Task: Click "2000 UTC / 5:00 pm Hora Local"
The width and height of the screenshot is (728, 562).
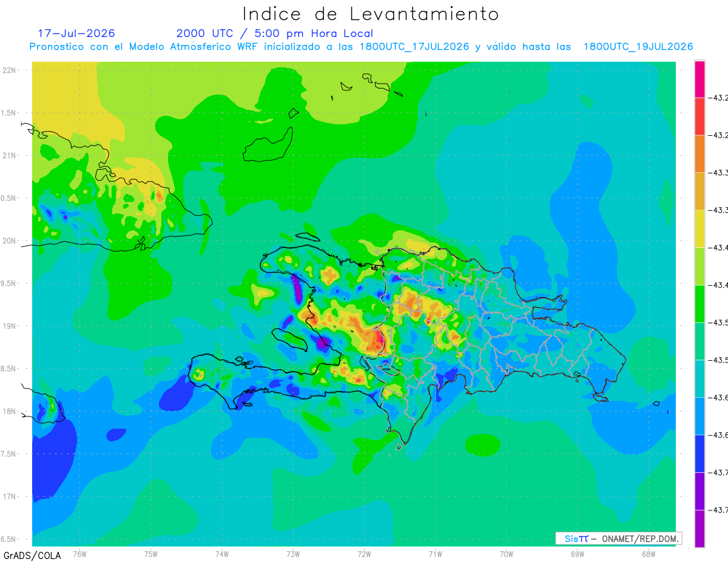Action: click(275, 33)
